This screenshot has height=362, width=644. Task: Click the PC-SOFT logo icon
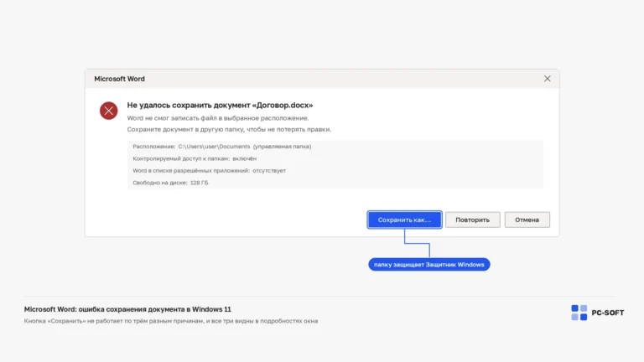[579, 313]
